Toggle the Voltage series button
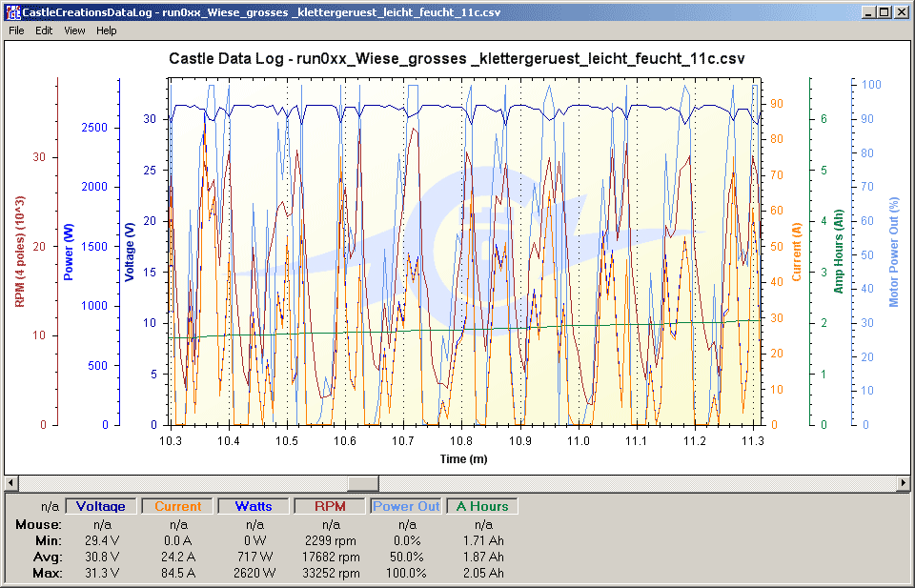 coord(100,506)
